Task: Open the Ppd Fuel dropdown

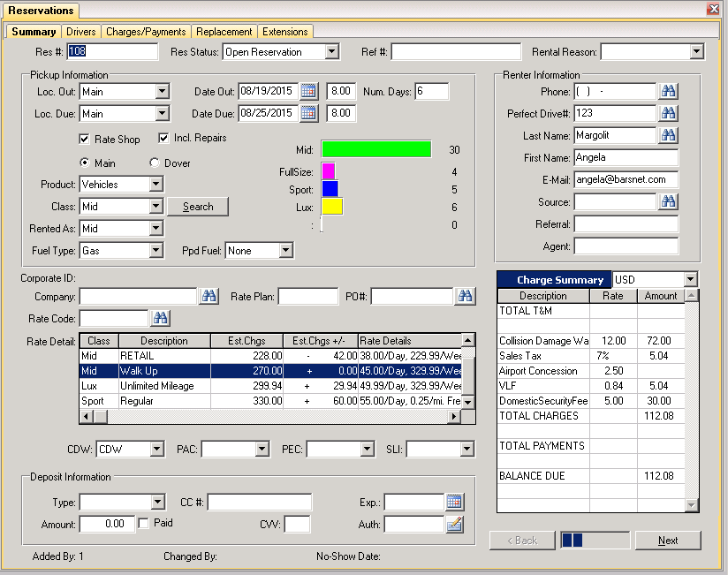Action: pos(286,251)
